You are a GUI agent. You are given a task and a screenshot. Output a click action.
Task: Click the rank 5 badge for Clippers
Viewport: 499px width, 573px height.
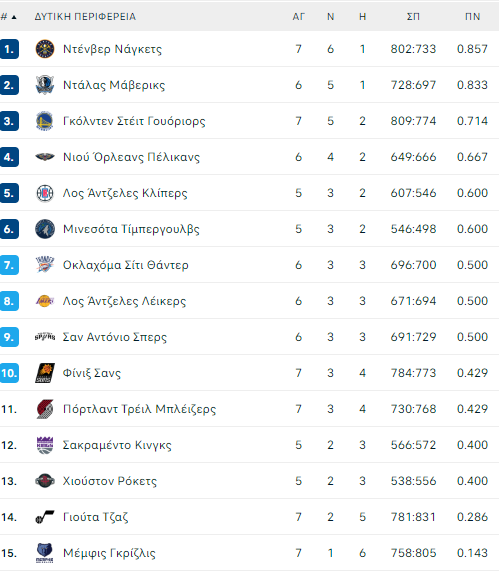[x=9, y=193]
